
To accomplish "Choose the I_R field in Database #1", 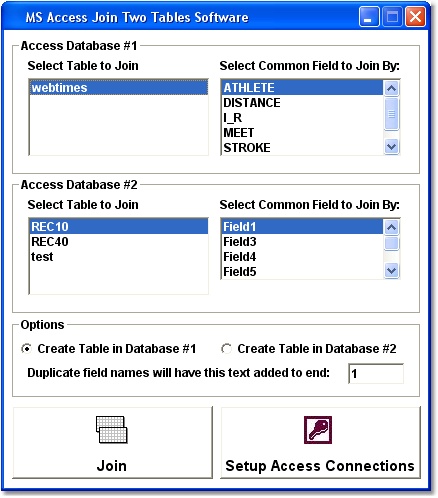I will coord(302,118).
